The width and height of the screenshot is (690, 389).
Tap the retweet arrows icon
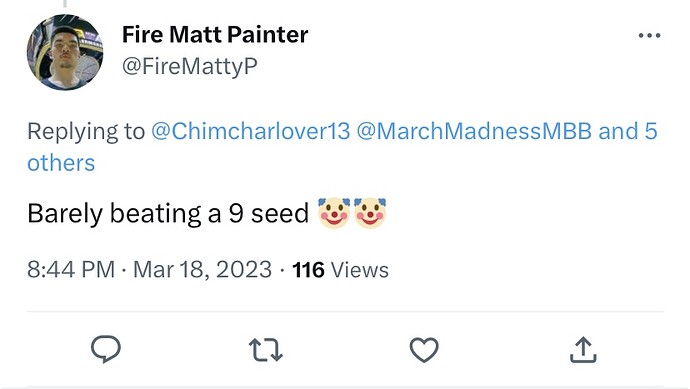pyautogui.click(x=265, y=350)
